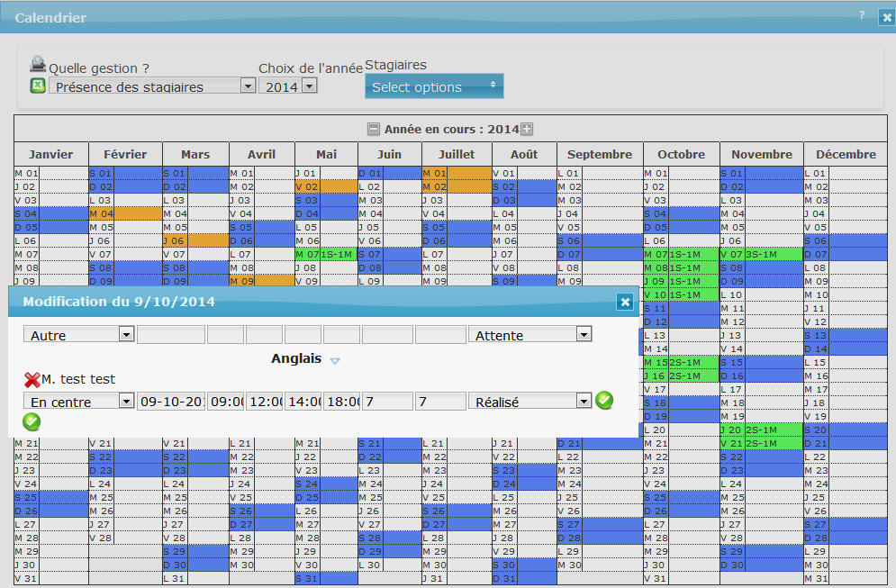Open the Stagiaires Select options dropdown
The width and height of the screenshot is (896, 588).
[x=434, y=86]
